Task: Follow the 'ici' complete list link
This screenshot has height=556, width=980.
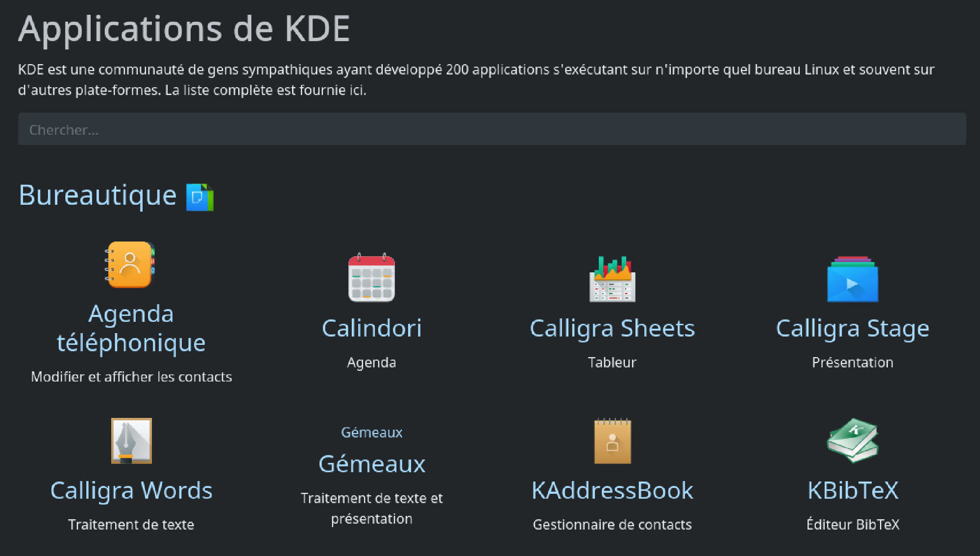Action: tap(357, 90)
